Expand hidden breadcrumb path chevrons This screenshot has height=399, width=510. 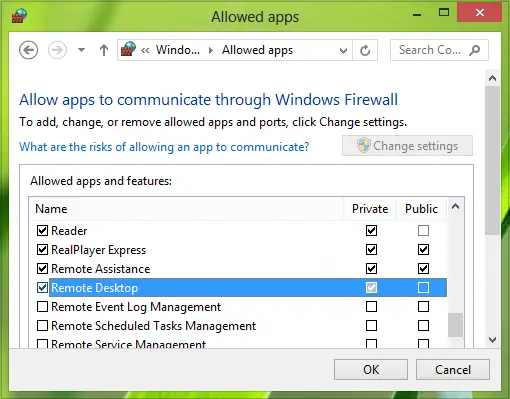tap(145, 50)
